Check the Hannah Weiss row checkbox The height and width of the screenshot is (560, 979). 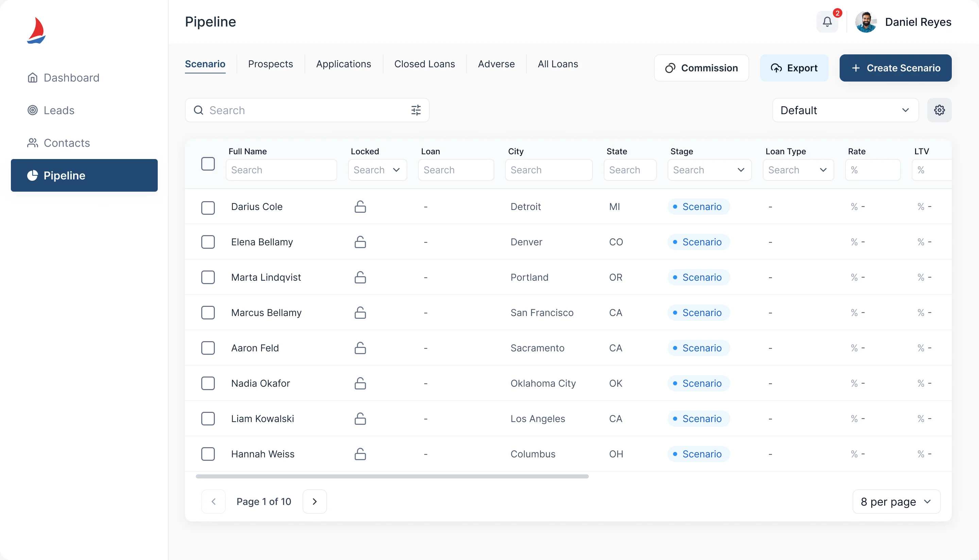coord(208,454)
